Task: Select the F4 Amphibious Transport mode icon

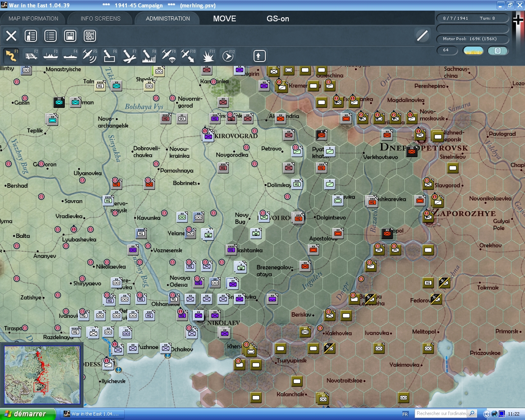Action: point(70,56)
